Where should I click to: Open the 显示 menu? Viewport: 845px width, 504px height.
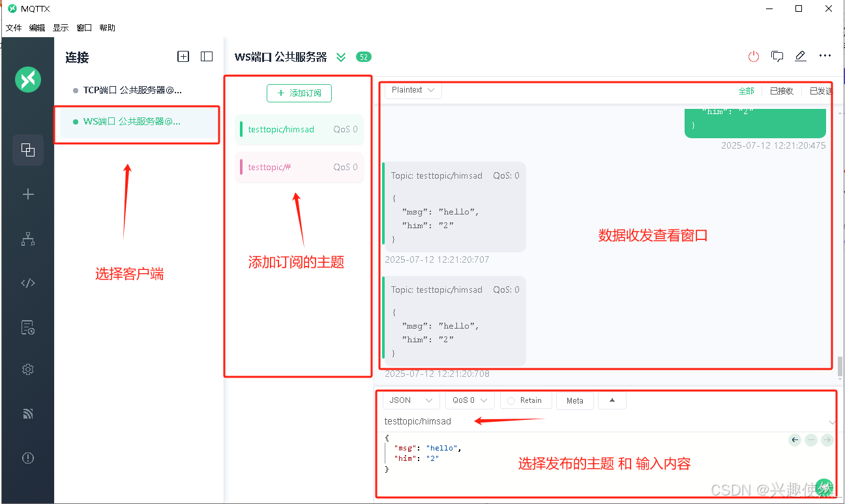point(61,28)
